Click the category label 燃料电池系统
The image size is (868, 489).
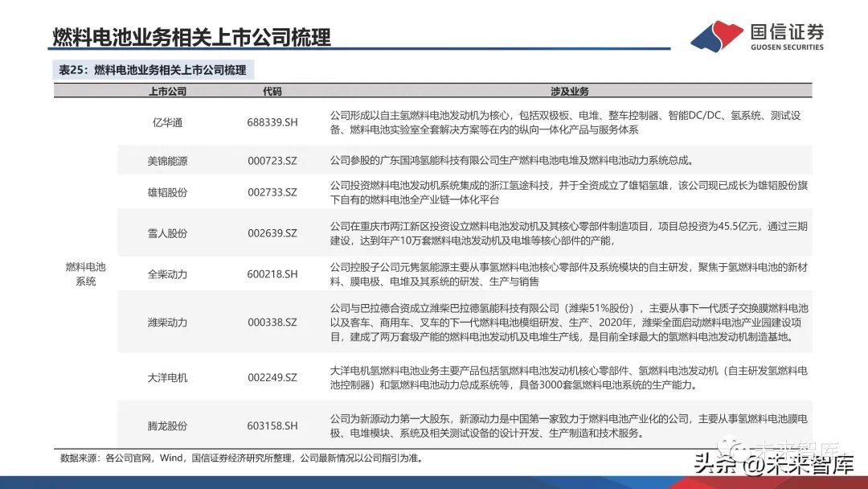(x=85, y=274)
